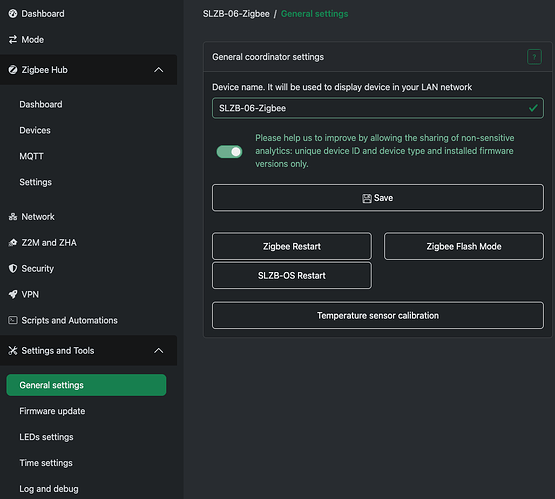Go to Zigbee Hub Devices

point(35,130)
